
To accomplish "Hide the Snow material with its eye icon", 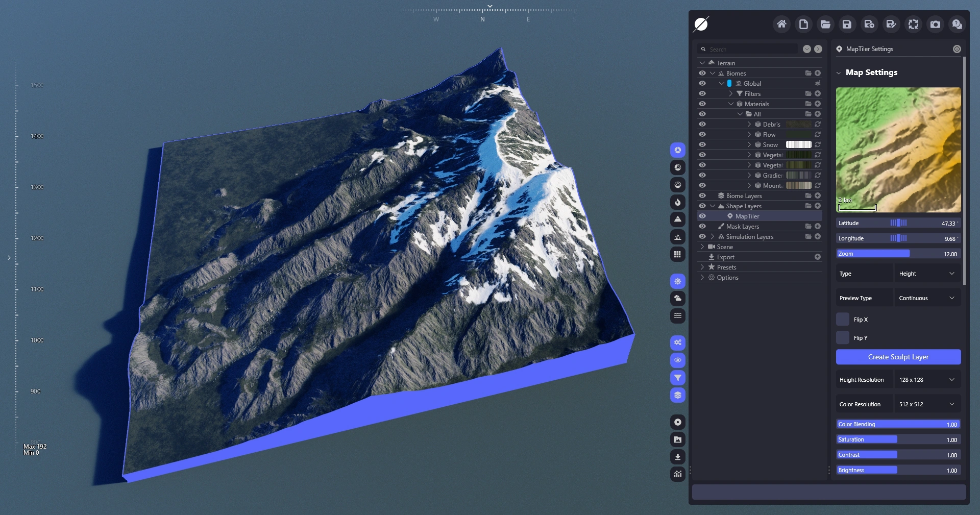I will [x=702, y=145].
